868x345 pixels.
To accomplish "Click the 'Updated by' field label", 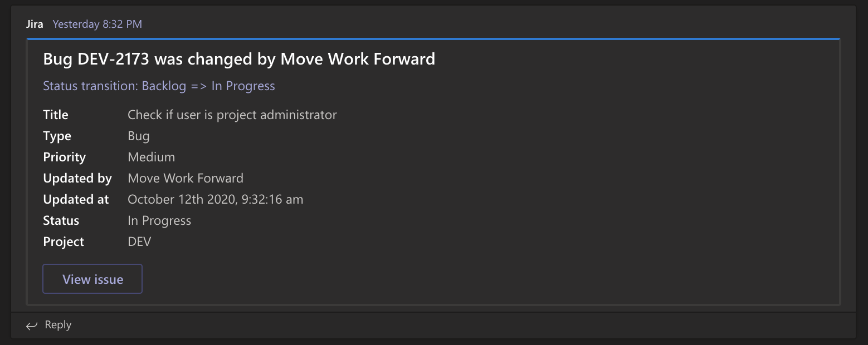I will pos(77,178).
